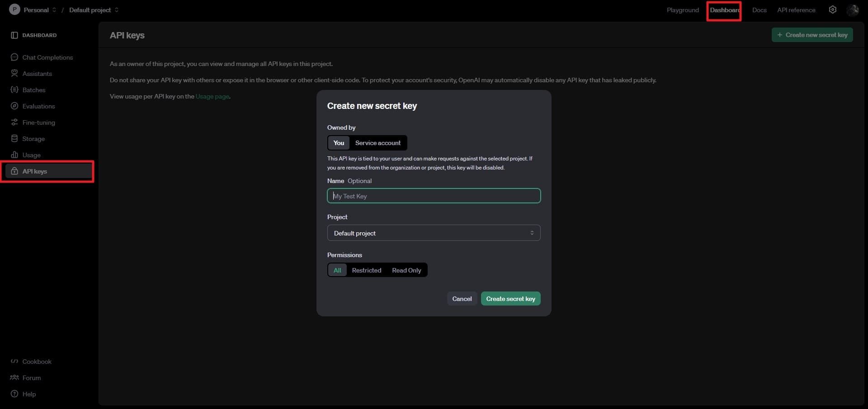The width and height of the screenshot is (868, 409).
Task: Go to Usage section
Action: (x=32, y=155)
